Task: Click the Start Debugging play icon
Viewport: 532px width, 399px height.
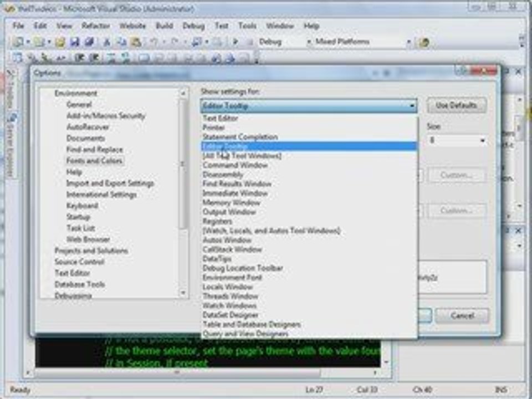Action: (x=235, y=42)
